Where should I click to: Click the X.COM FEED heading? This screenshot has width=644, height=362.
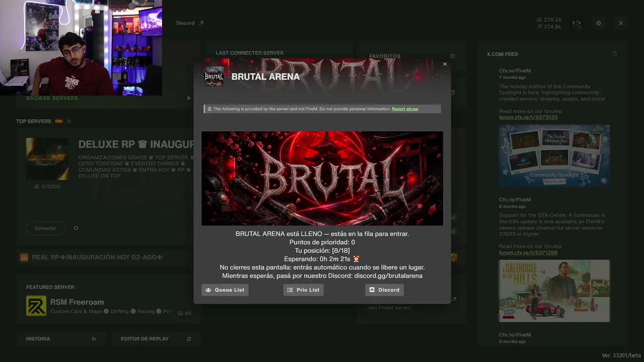(503, 54)
